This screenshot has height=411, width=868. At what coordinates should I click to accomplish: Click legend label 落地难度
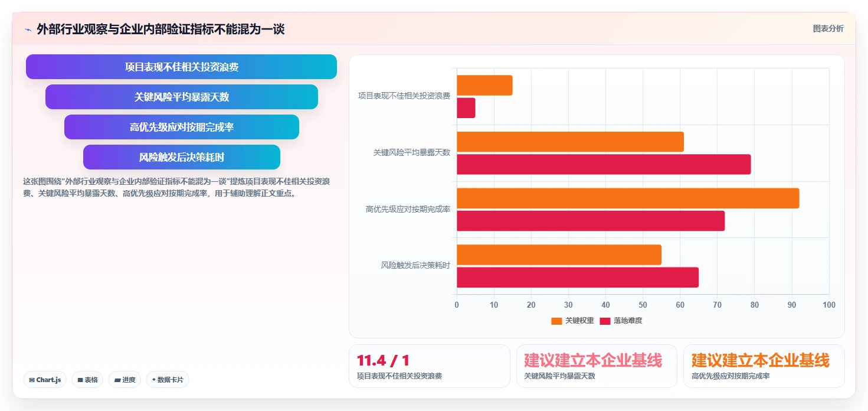pos(628,321)
